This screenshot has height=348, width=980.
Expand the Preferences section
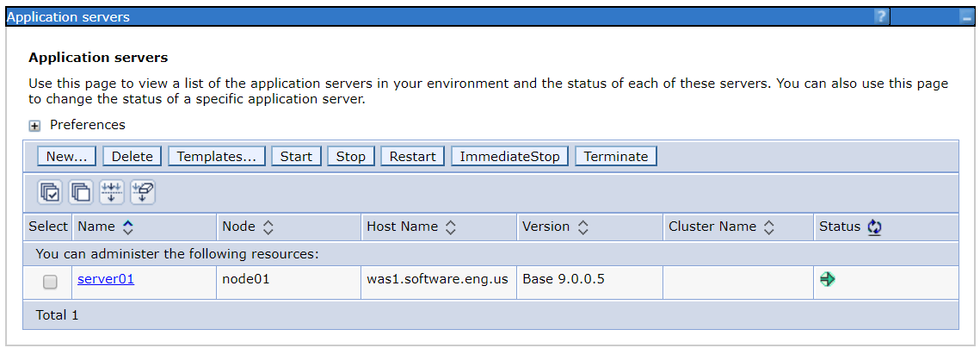point(34,126)
